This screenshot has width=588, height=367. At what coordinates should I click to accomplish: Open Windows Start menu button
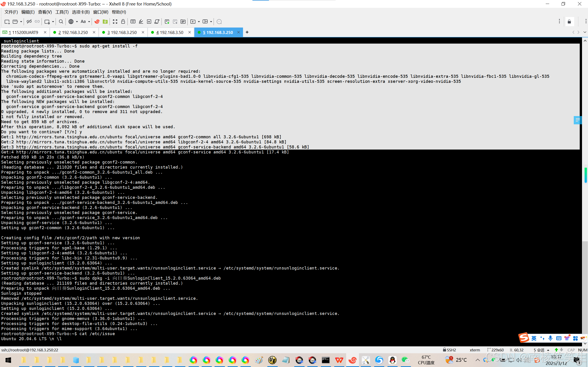[x=8, y=360]
